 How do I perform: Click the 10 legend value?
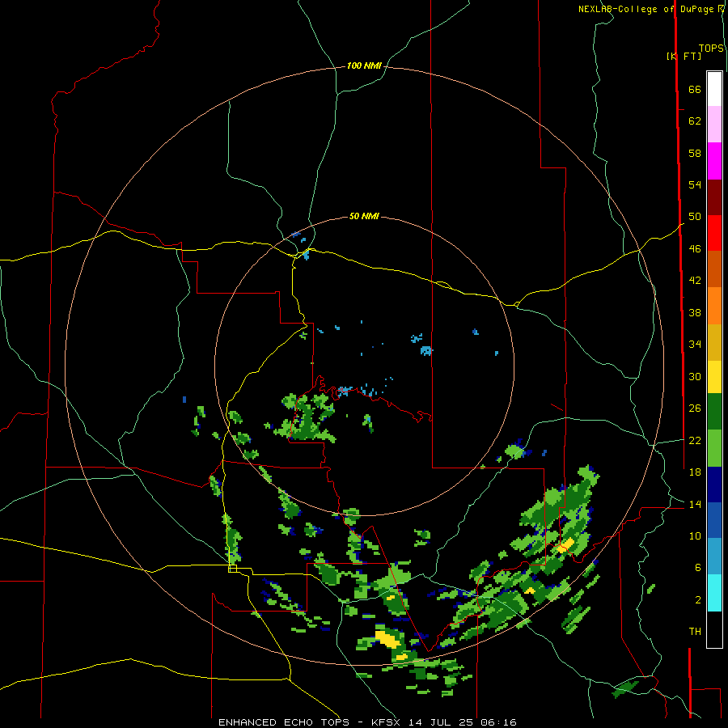695,536
